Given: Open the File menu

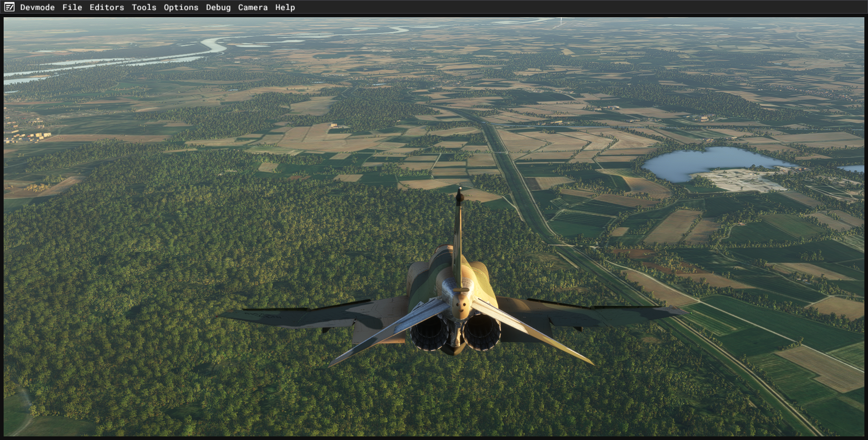Looking at the screenshot, I should click(x=72, y=7).
